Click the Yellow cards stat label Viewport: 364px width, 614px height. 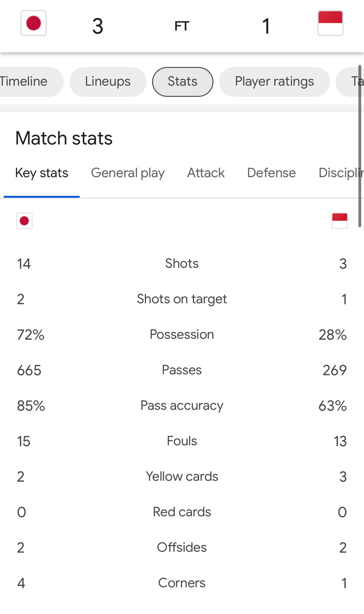(182, 477)
